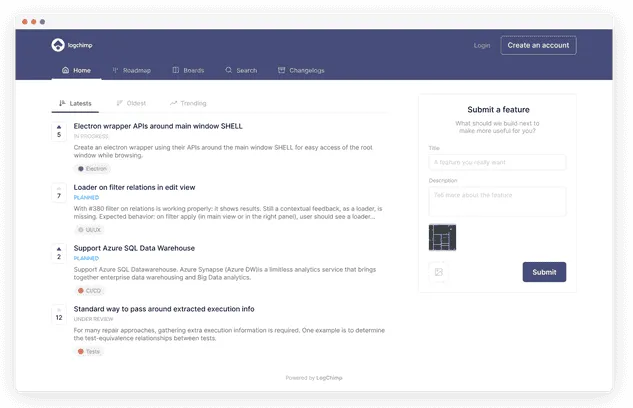
Task: Click Create an account button
Action: click(x=539, y=45)
